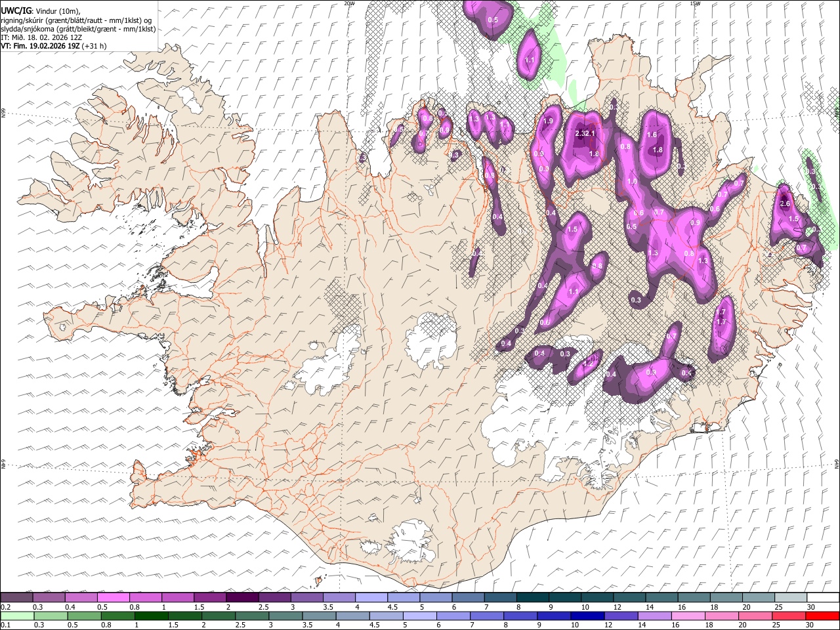
Task: Click the dusky mauve 0.2 snow legend swatch
Action: point(16,598)
